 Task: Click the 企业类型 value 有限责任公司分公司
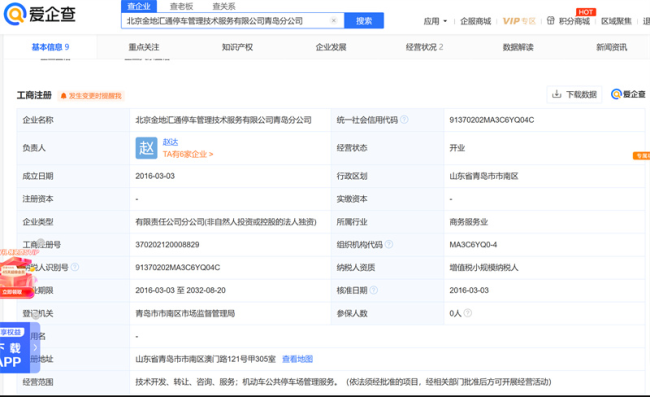[x=226, y=222]
